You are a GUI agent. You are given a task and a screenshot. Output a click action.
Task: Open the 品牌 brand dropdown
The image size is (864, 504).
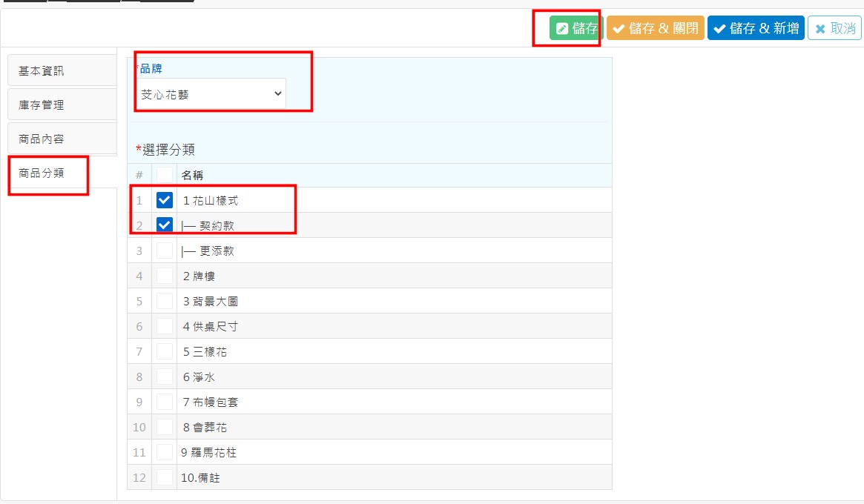(212, 94)
